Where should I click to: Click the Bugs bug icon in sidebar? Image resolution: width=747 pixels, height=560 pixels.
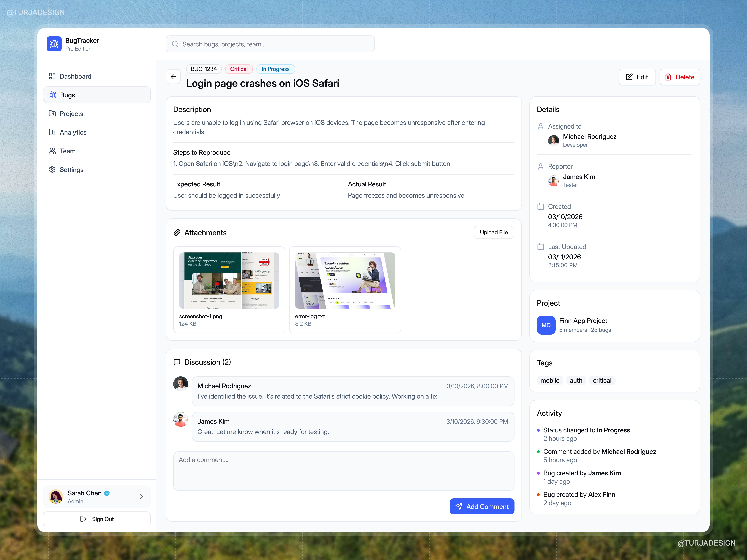coord(53,95)
